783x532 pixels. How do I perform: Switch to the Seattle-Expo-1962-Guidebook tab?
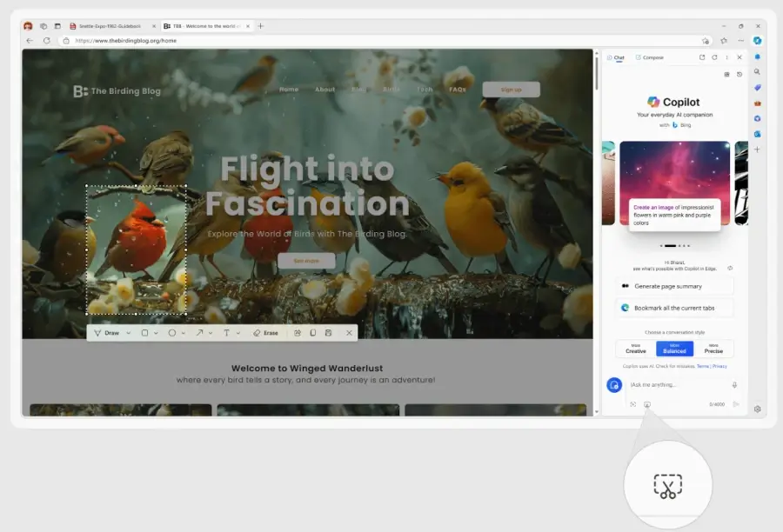click(x=113, y=26)
